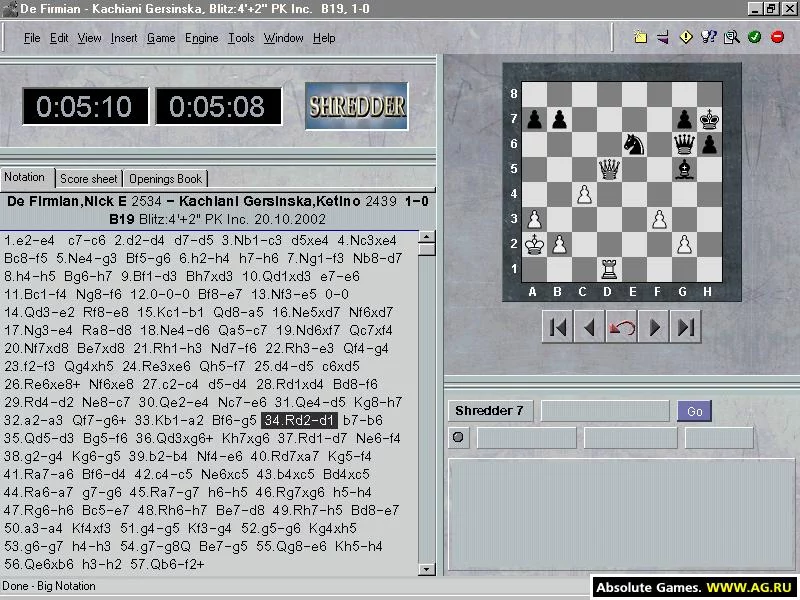Screen dimensions: 800x600
Task: Open the Game menu
Action: pyautogui.click(x=161, y=38)
